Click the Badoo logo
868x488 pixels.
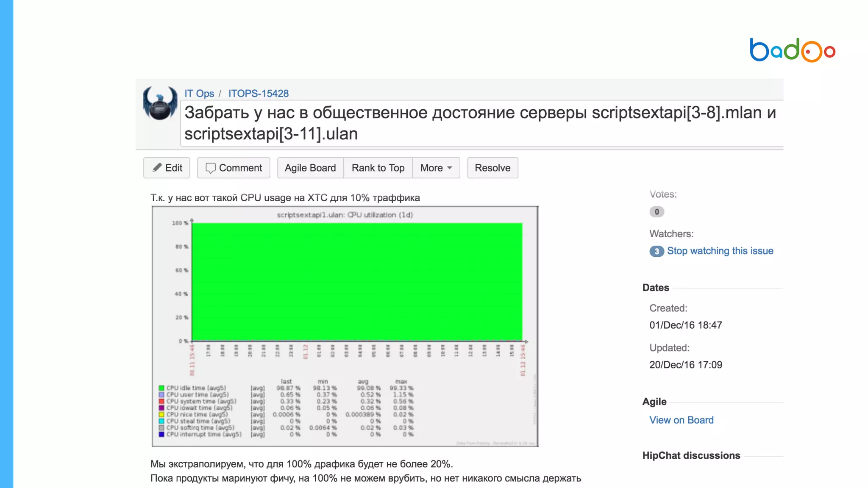(x=792, y=50)
